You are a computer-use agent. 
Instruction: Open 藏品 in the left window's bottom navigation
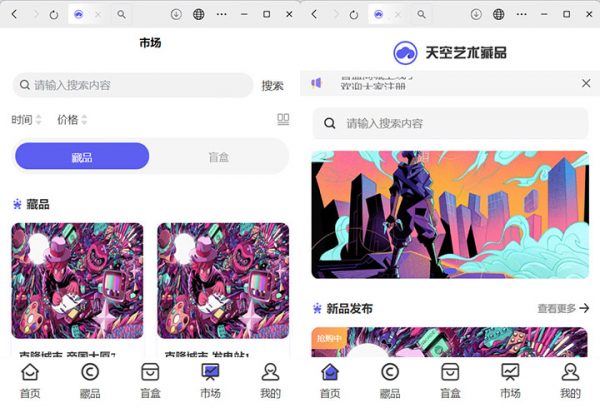[x=90, y=379]
